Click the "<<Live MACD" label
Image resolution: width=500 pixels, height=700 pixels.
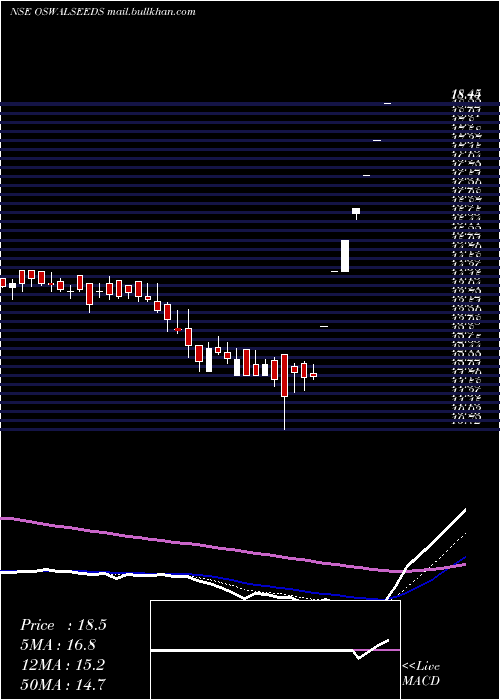point(421,673)
